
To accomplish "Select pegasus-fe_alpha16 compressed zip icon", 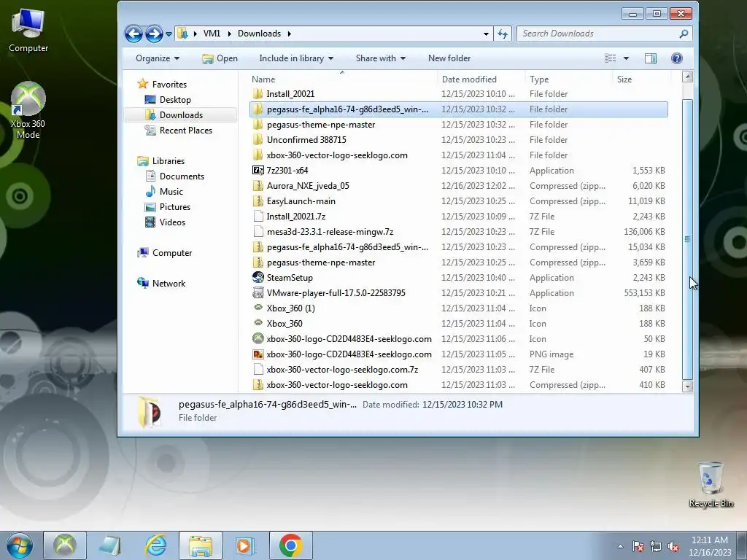I will tap(258, 247).
